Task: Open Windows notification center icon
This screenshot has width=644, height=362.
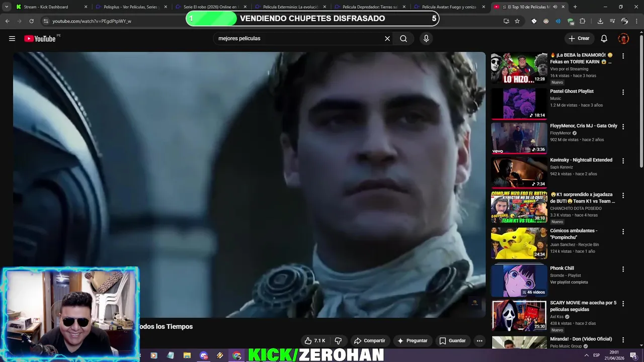Action: click(633, 355)
